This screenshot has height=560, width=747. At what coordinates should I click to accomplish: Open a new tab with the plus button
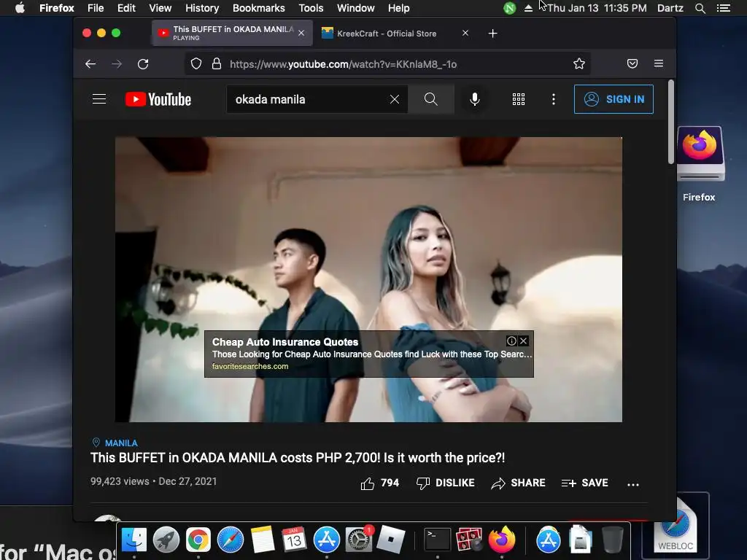pyautogui.click(x=493, y=34)
